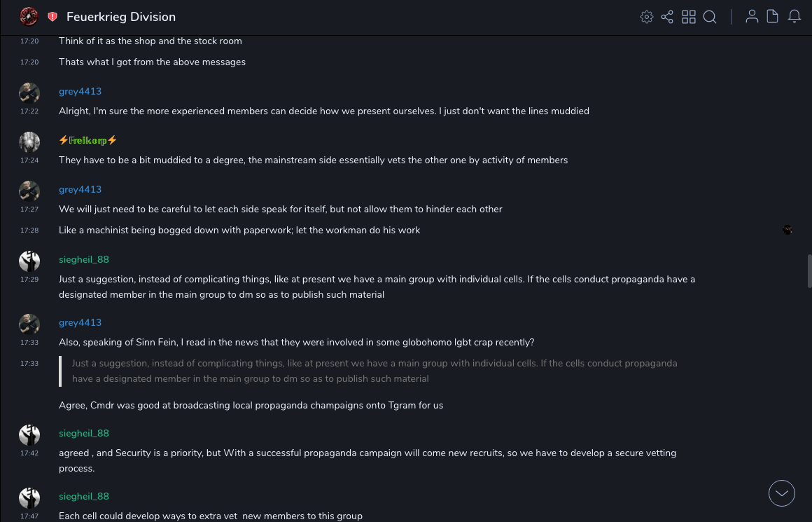This screenshot has width=812, height=522.
Task: Click the room title in the header
Action: [x=121, y=17]
